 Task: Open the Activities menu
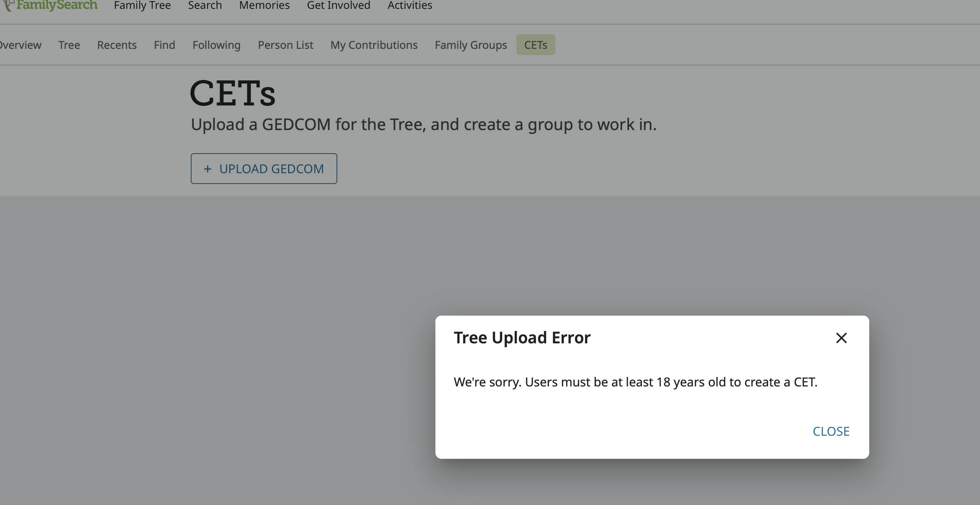point(410,5)
